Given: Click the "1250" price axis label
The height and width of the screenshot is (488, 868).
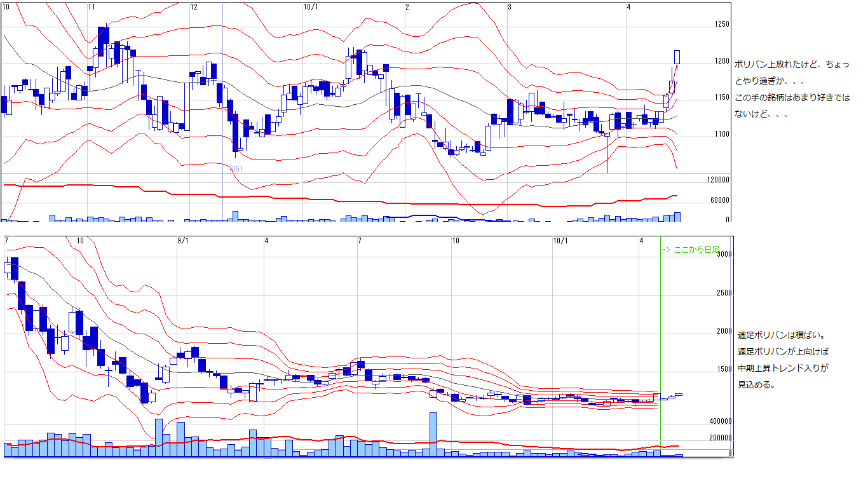Looking at the screenshot, I should tap(722, 25).
